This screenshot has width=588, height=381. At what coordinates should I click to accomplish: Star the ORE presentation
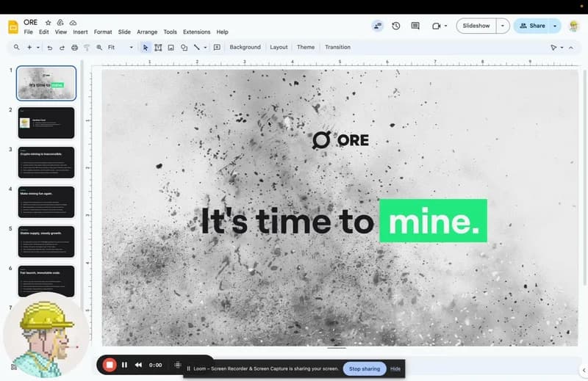(x=49, y=23)
